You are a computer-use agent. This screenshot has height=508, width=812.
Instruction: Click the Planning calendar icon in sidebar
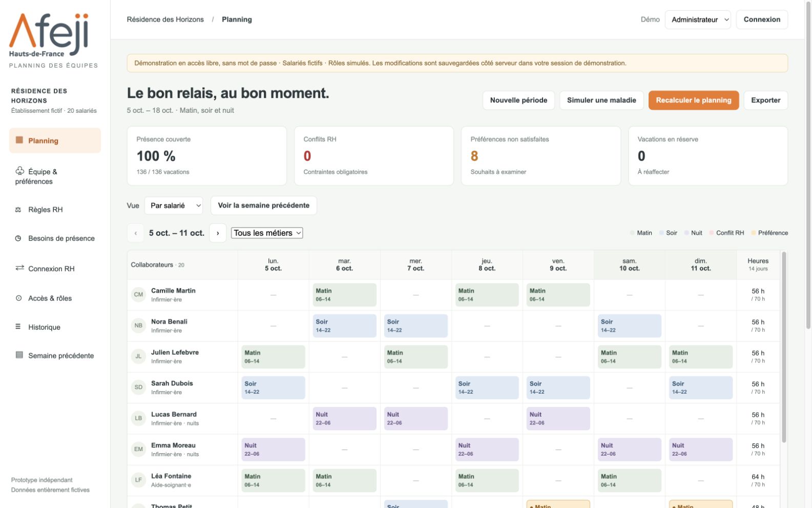tap(19, 140)
